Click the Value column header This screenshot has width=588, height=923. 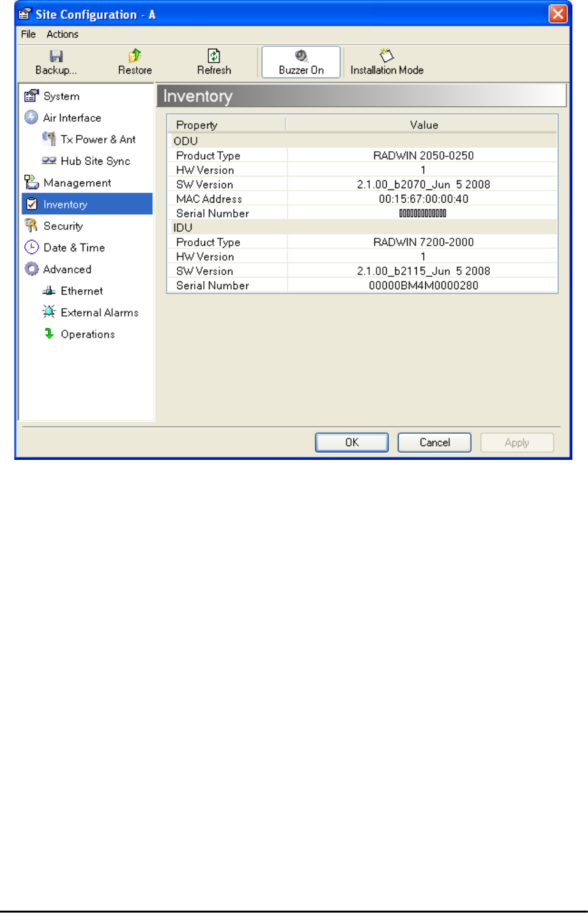point(422,124)
